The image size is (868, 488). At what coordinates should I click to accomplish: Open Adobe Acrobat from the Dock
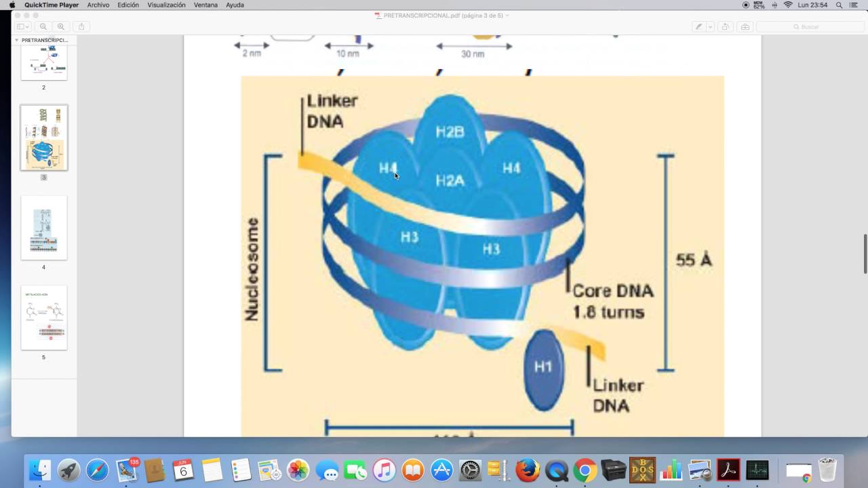tap(728, 470)
